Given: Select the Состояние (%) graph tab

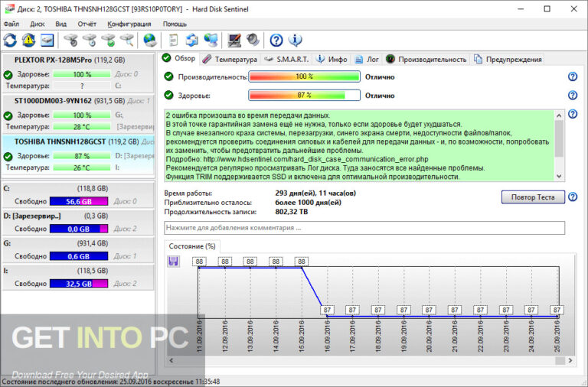Looking at the screenshot, I should point(192,246).
